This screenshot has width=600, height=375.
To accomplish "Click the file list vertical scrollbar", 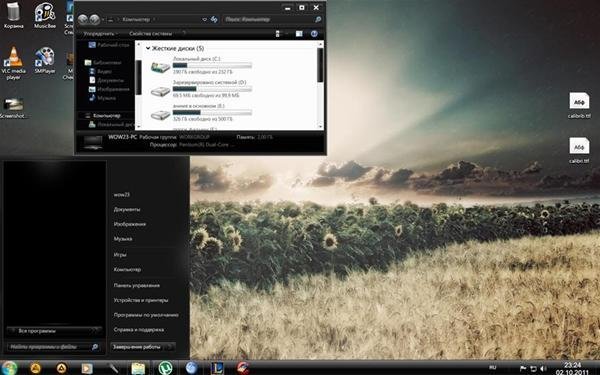I will click(x=320, y=65).
